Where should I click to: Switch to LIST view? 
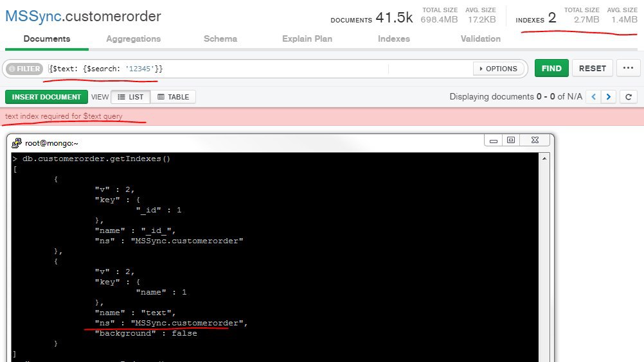130,97
